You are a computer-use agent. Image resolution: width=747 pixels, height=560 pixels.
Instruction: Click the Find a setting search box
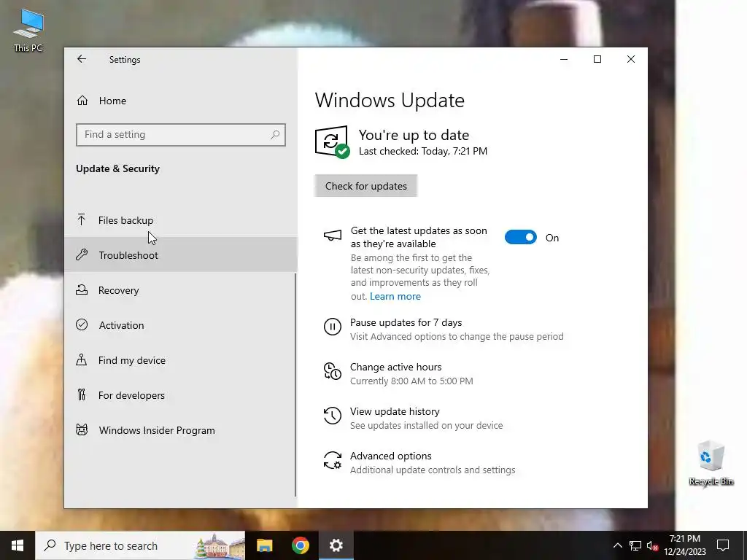coord(181,135)
